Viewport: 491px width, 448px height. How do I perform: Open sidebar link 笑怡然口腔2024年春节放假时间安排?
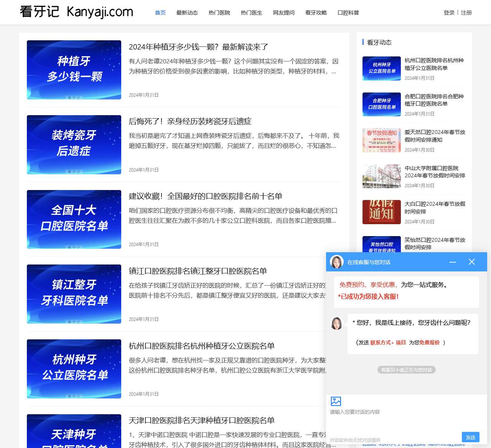click(x=435, y=243)
